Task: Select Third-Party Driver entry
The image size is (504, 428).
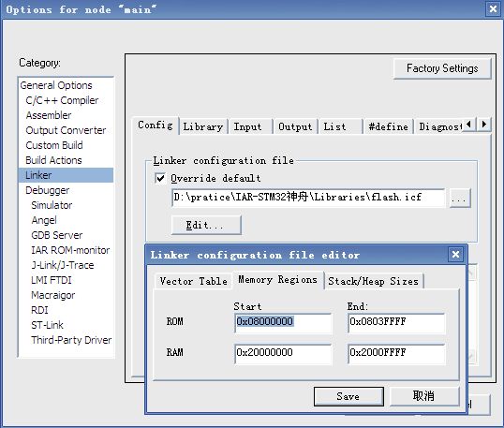Action: point(71,340)
